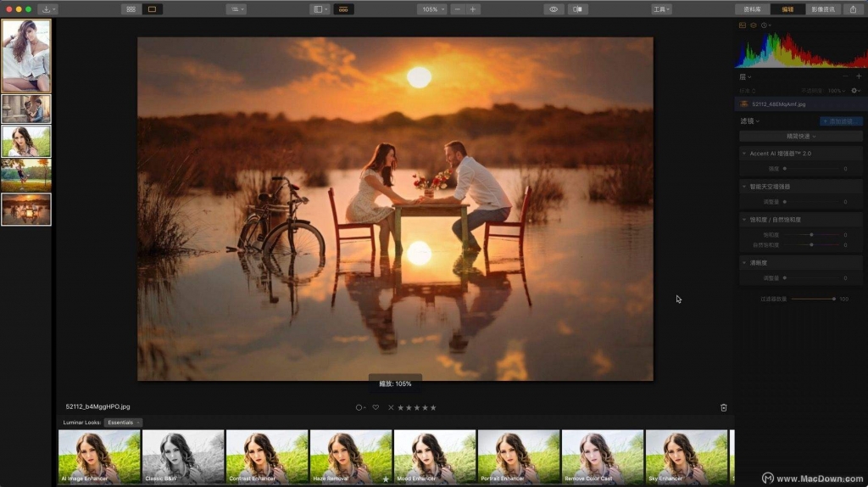Viewport: 868px width, 487px height.
Task: Click the 添加滤镜 add filter button
Action: (x=841, y=121)
